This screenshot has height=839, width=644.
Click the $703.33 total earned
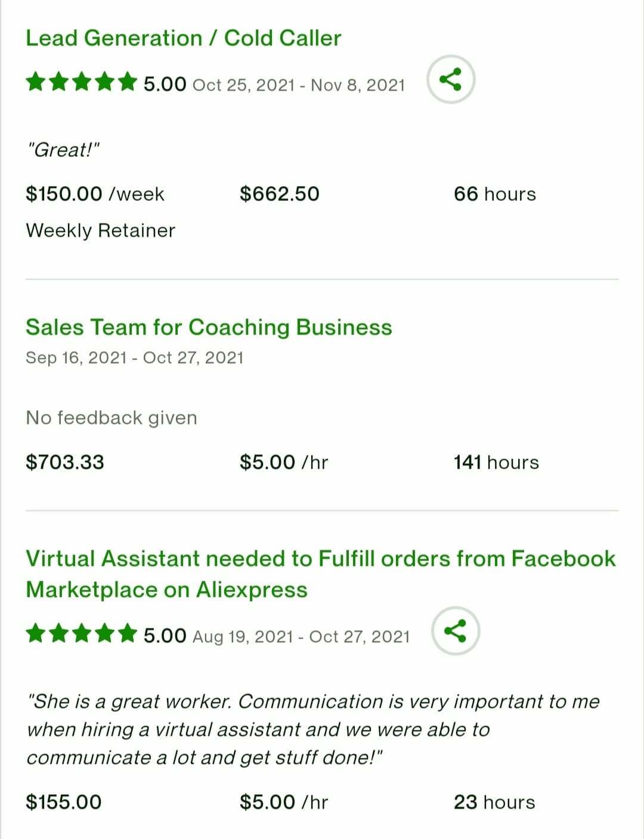click(x=65, y=462)
